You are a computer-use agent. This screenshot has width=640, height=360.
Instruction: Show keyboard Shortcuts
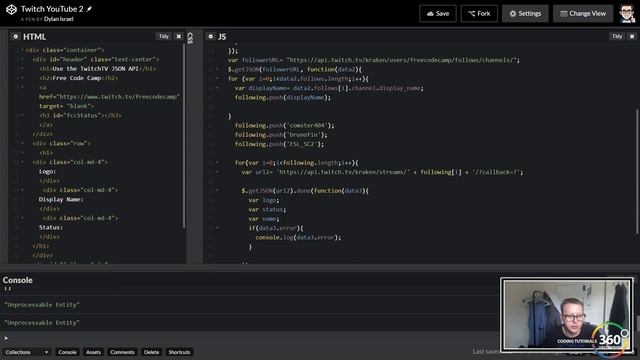179,352
